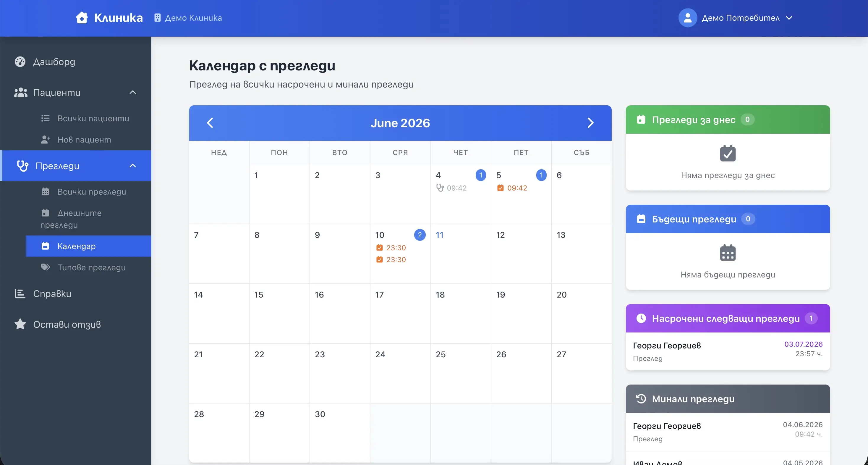Click the calendar icon beside Календар
Screen dimensions: 868x465
point(45,246)
